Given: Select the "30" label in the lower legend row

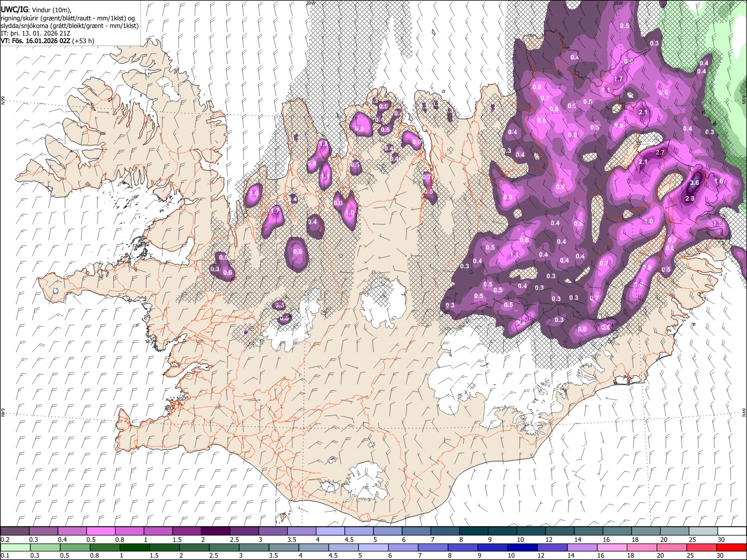Looking at the screenshot, I should coord(720,556).
